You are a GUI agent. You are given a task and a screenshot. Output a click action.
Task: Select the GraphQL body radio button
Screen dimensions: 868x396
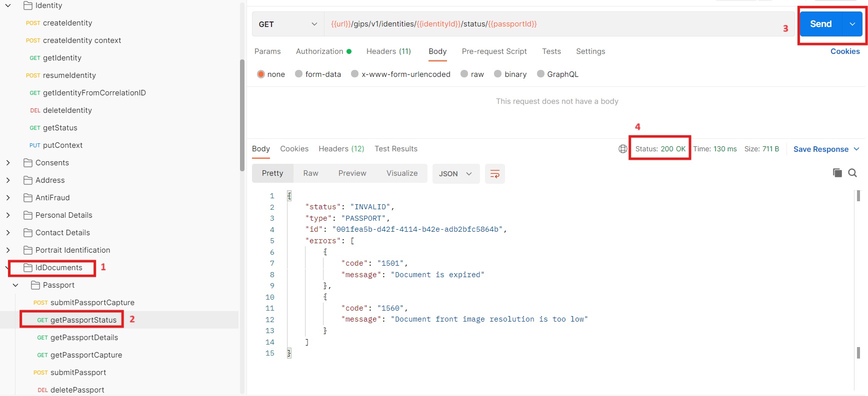click(540, 74)
